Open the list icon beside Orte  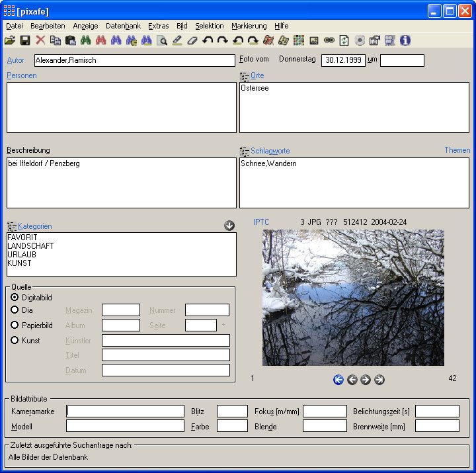coord(245,76)
